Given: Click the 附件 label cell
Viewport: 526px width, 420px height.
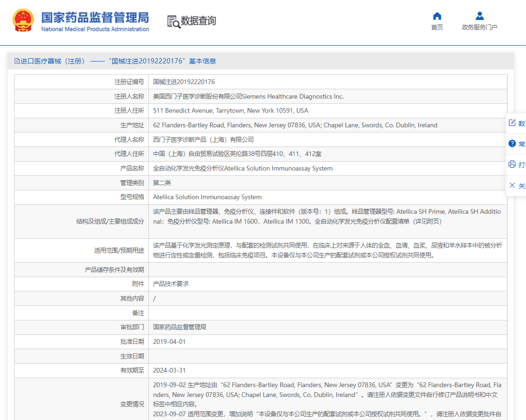Looking at the screenshot, I should coord(82,284).
